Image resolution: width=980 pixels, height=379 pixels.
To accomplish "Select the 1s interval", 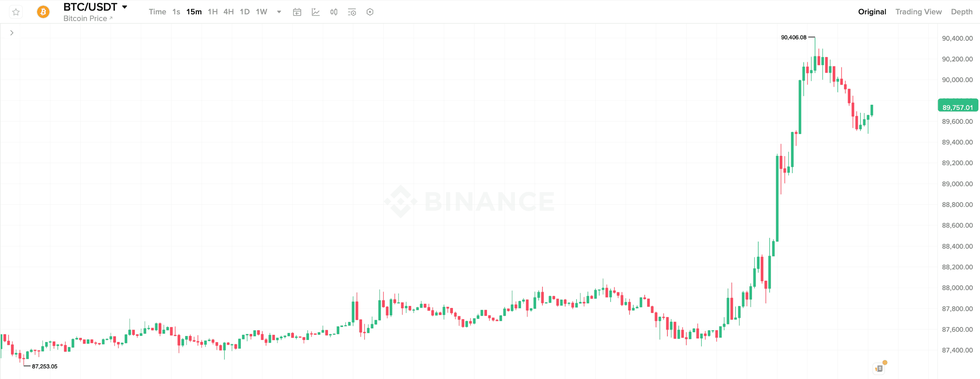I will coord(176,12).
